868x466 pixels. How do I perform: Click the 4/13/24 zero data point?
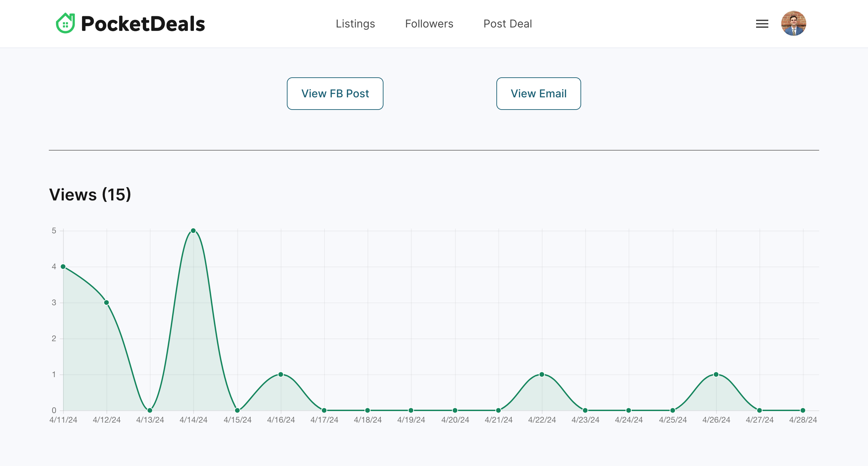(x=150, y=410)
